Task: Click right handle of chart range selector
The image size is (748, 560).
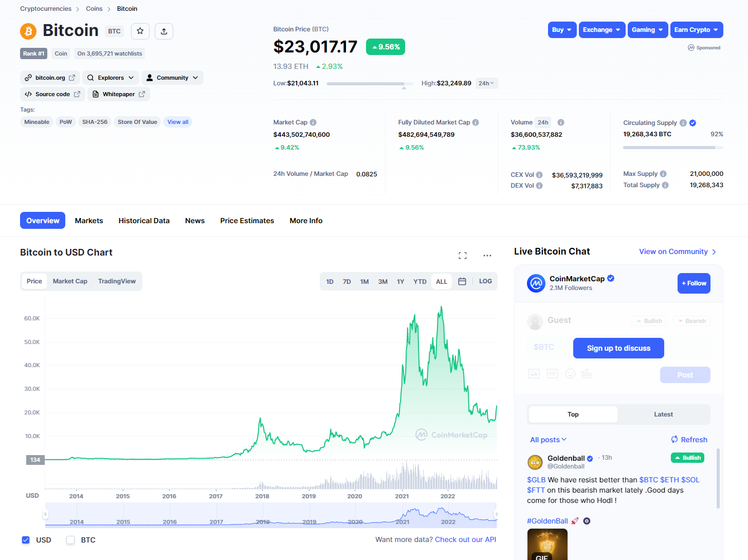Action: (x=496, y=514)
